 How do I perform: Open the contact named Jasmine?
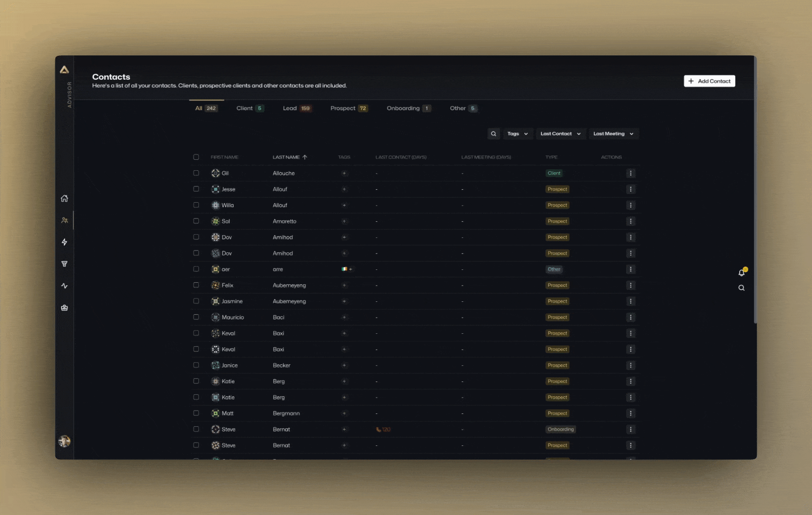coord(232,301)
